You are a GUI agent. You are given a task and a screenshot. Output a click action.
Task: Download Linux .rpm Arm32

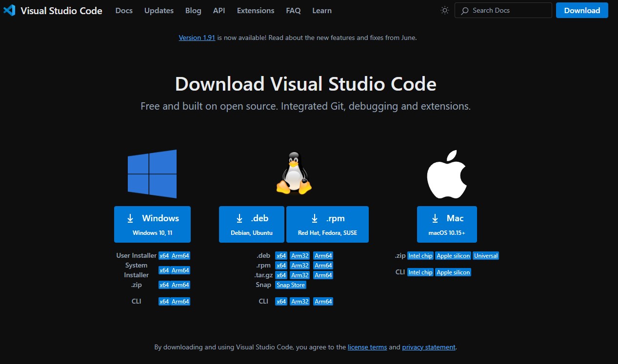point(300,266)
